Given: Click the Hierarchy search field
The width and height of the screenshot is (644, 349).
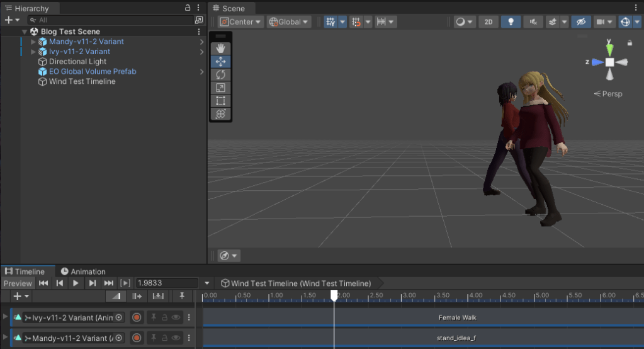Looking at the screenshot, I should pos(110,20).
